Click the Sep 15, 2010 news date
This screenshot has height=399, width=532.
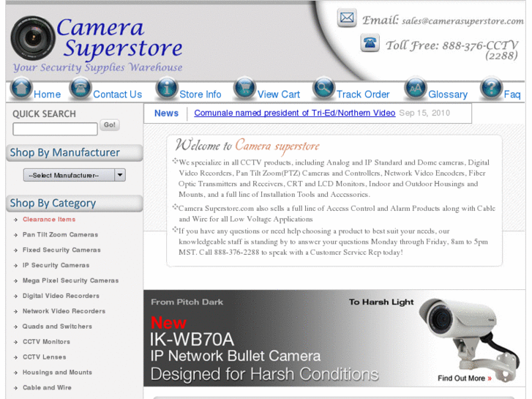(x=424, y=113)
